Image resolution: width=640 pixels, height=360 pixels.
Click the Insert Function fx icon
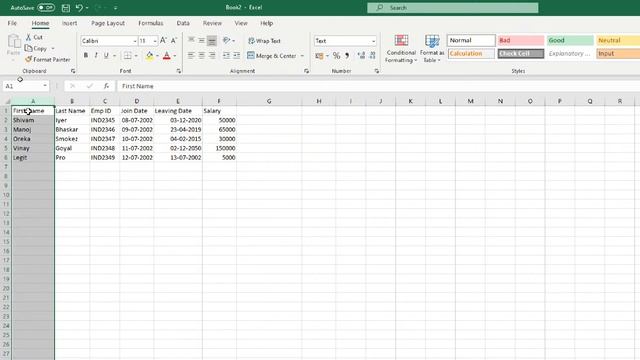[x=106, y=86]
